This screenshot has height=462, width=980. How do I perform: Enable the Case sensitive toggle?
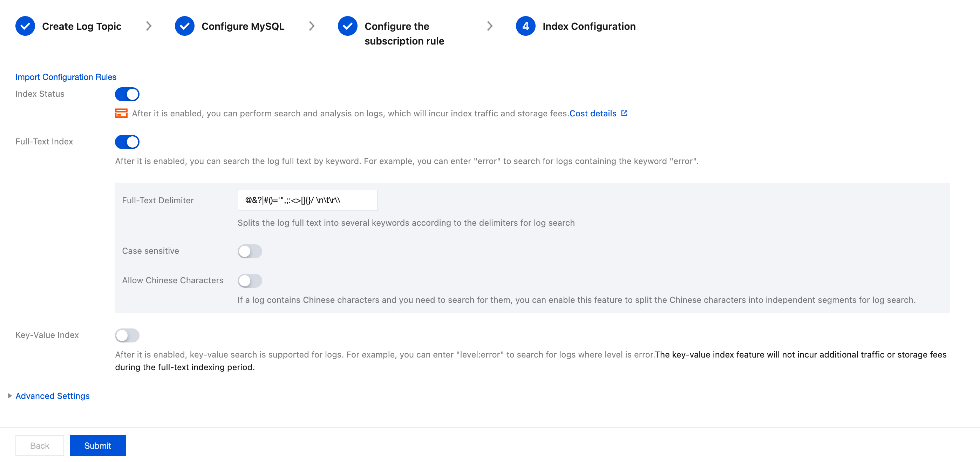pyautogui.click(x=250, y=251)
